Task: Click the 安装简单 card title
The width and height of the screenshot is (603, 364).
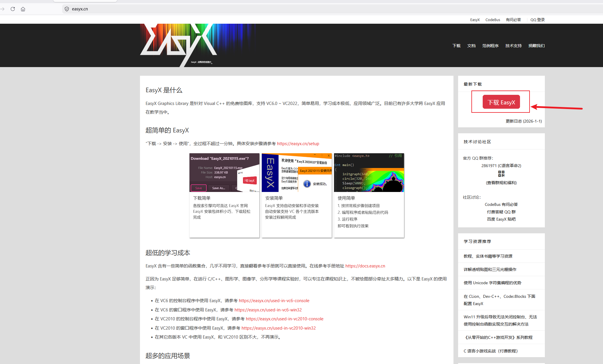Action: [x=274, y=198]
